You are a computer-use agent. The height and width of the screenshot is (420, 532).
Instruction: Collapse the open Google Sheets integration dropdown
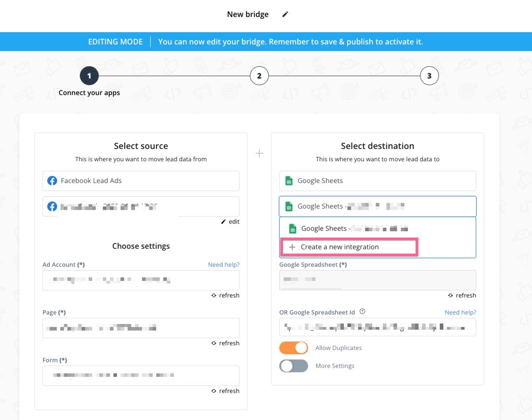(x=378, y=206)
